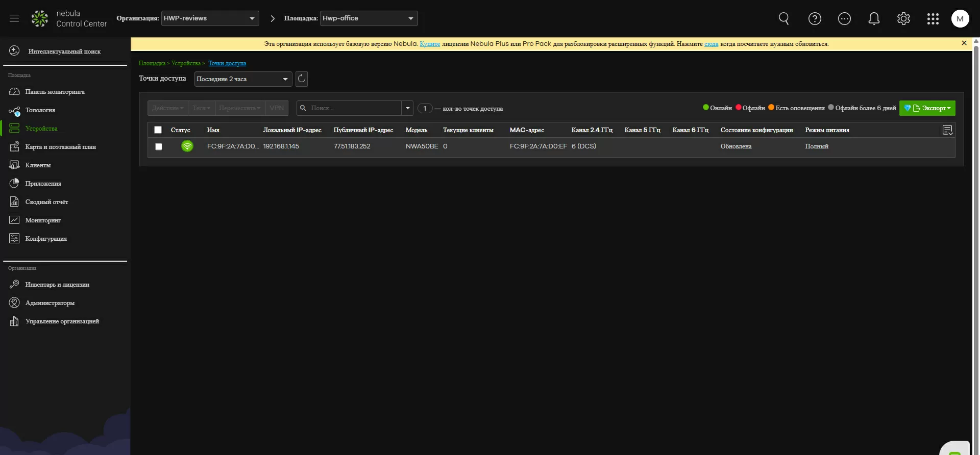Toggle the select-all checkbox in table header

(158, 130)
